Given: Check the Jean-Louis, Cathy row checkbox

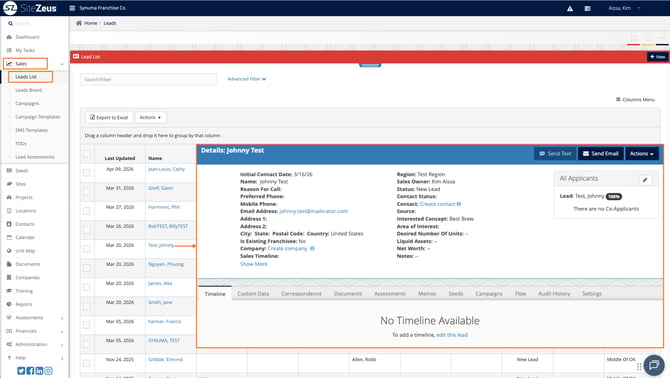Looking at the screenshot, I should (87, 173).
